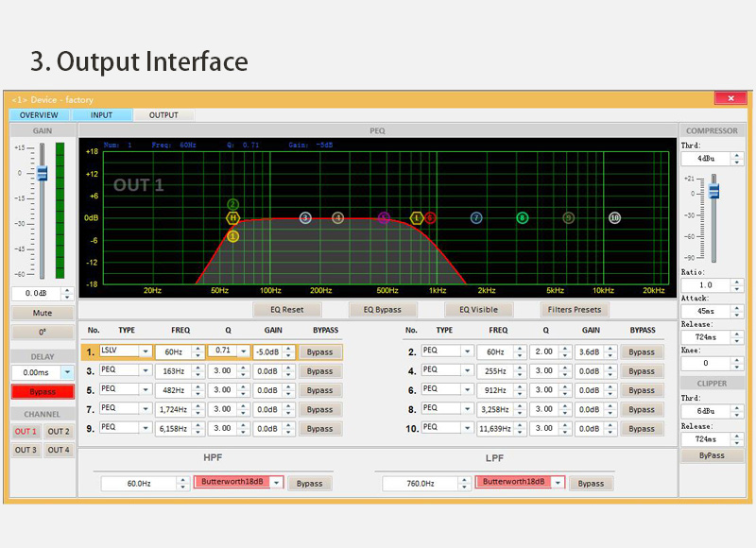756x548 pixels.
Task: Click the H high-pass node marker
Action: (232, 217)
